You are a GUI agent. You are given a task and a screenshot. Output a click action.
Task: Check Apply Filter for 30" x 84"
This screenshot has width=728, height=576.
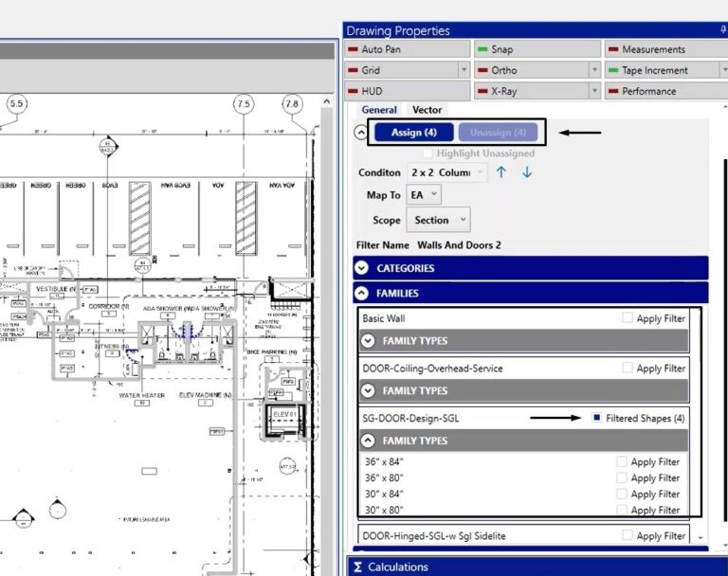tap(621, 494)
